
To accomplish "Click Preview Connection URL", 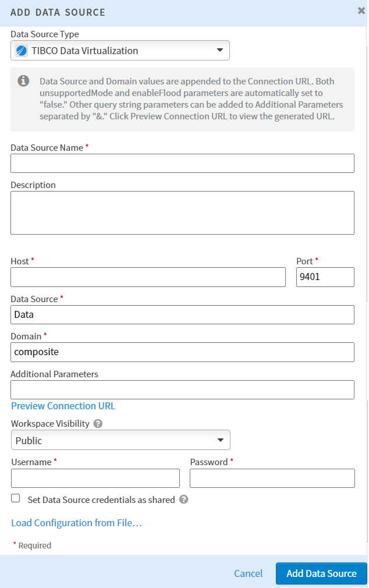I will [x=63, y=406].
